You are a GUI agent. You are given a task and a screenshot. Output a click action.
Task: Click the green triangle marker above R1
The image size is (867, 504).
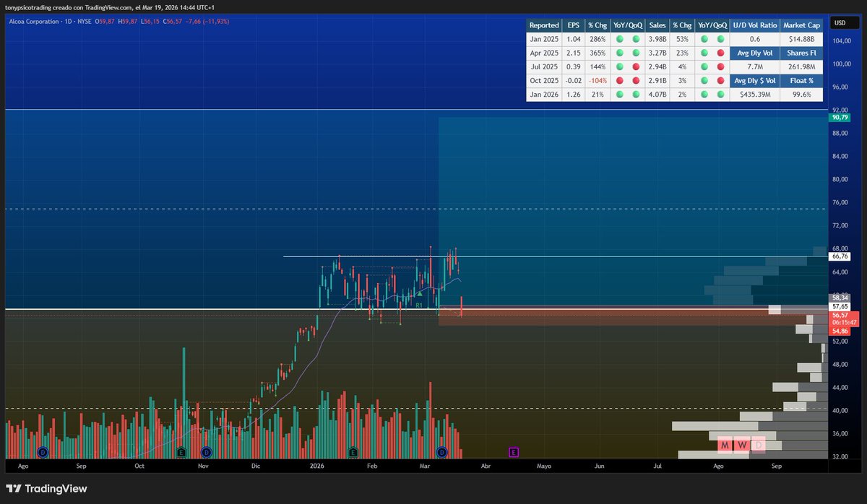click(x=419, y=294)
